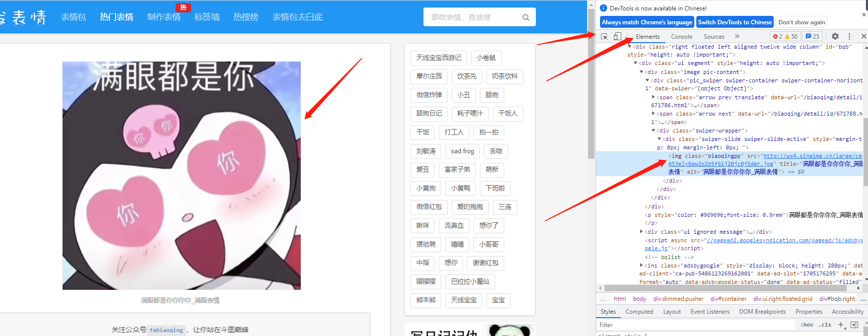868x336 pixels.
Task: Open 标签墙 in the site navigation
Action: tap(207, 17)
